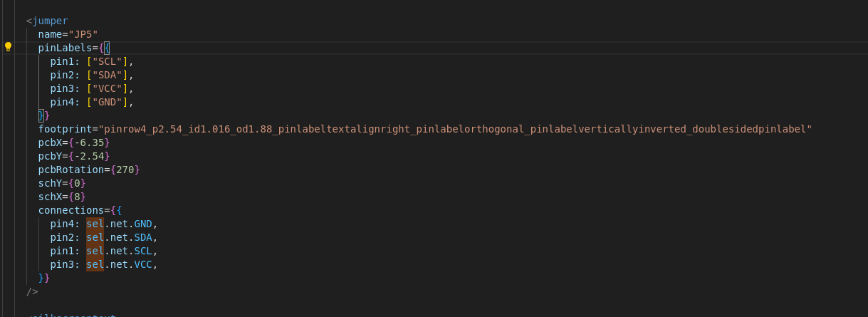Click the opening jumper tag name

[50, 21]
